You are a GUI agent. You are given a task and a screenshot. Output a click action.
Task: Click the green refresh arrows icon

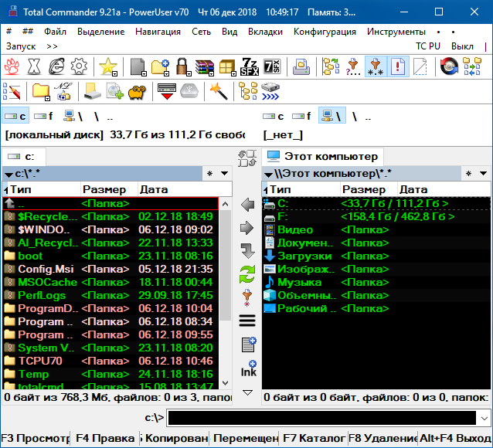tap(247, 273)
